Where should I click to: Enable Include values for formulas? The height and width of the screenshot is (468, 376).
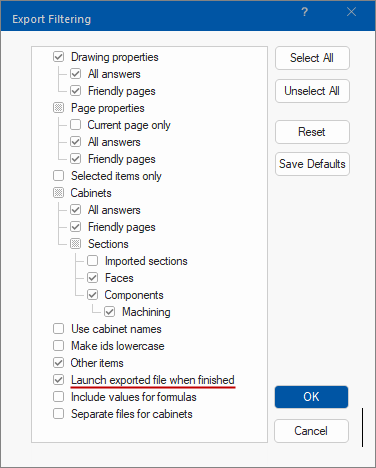(59, 397)
